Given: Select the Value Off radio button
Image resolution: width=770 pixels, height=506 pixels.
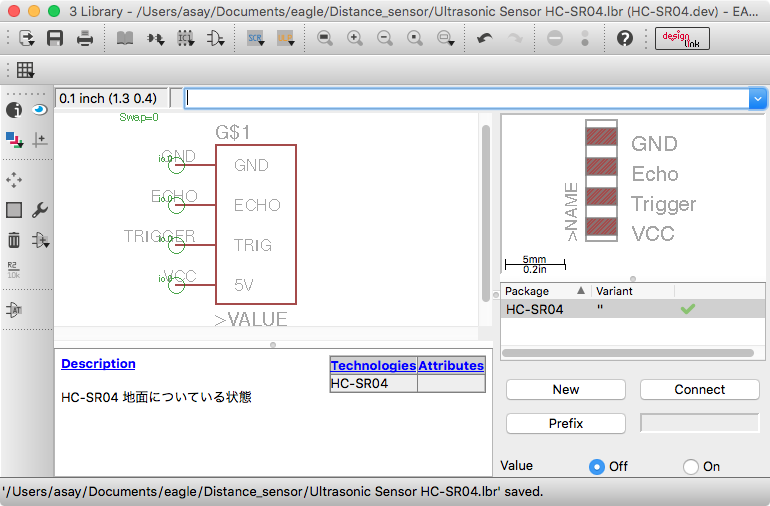Looking at the screenshot, I should (597, 467).
